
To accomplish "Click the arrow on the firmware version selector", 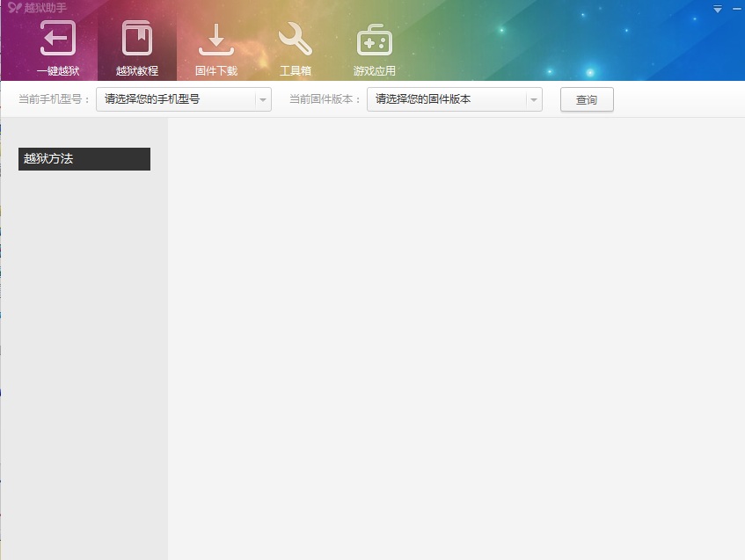I will 533,99.
